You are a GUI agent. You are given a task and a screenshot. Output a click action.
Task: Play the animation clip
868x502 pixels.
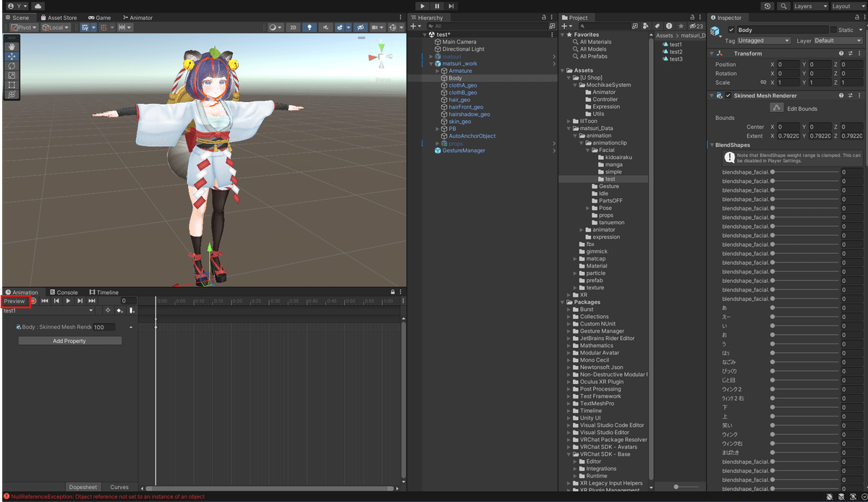click(68, 301)
